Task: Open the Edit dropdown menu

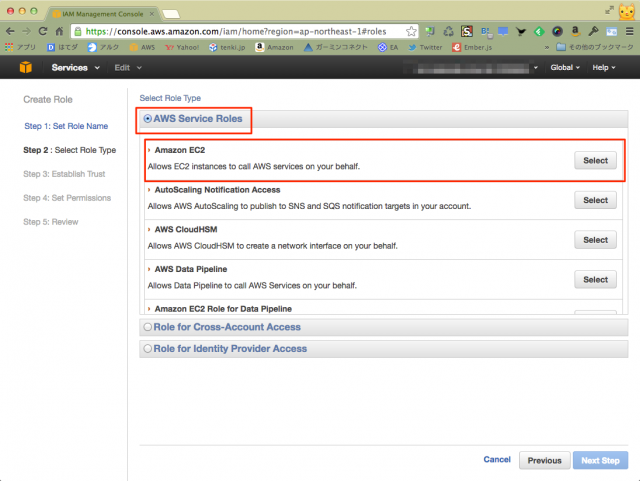Action: point(128,67)
